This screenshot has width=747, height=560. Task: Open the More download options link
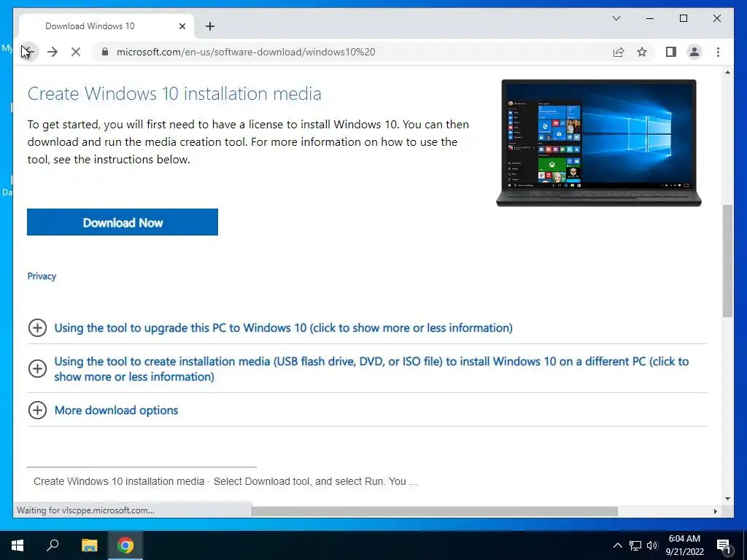116,410
